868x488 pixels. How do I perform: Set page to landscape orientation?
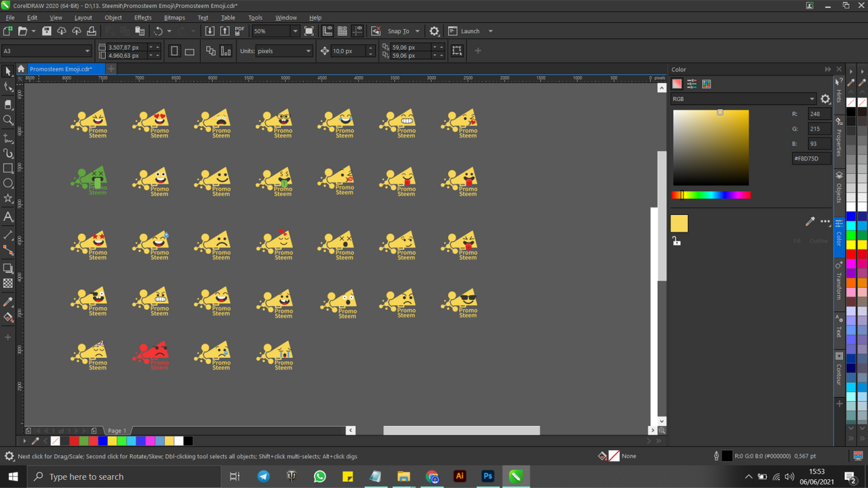click(190, 51)
